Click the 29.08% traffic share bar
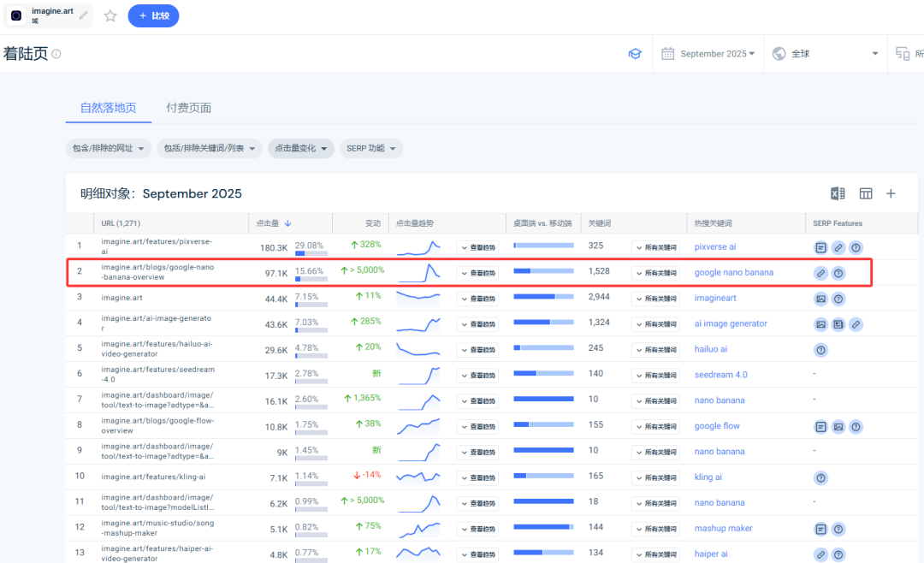The height and width of the screenshot is (563, 924). point(311,253)
